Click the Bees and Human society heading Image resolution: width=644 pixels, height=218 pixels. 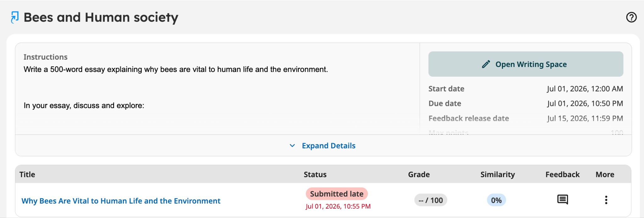[101, 18]
